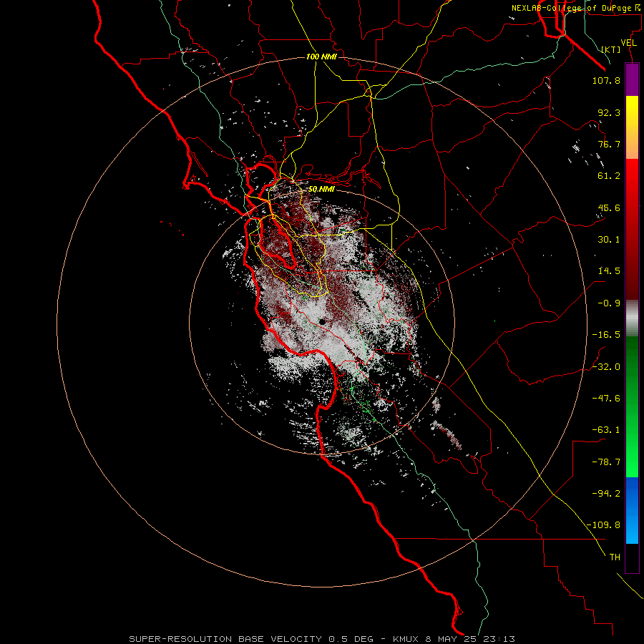The width and height of the screenshot is (644, 644).
Task: Select the -32.0 knot scale value
Action: point(606,367)
